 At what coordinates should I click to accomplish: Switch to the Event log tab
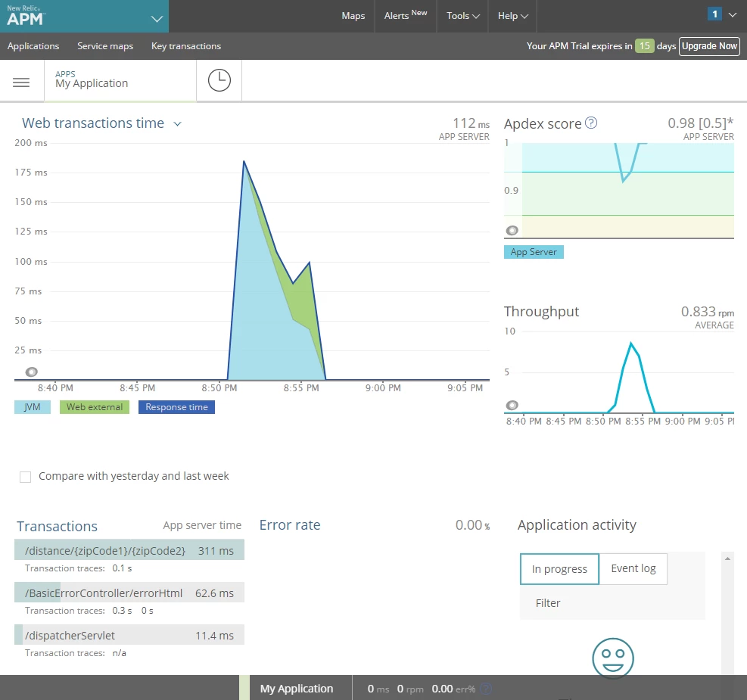coord(633,568)
